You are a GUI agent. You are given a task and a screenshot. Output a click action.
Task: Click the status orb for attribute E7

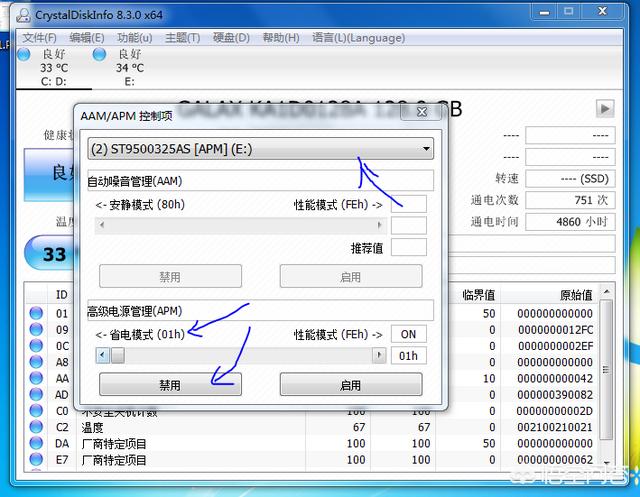tap(36, 460)
